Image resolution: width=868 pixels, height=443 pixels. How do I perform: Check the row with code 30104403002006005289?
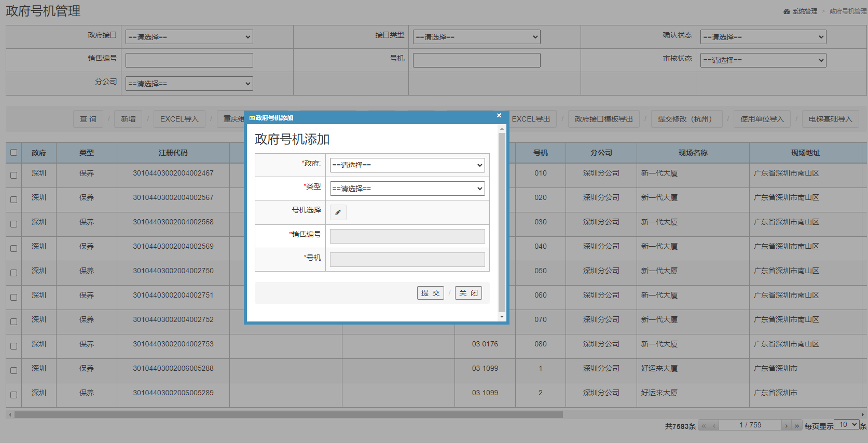(14, 395)
